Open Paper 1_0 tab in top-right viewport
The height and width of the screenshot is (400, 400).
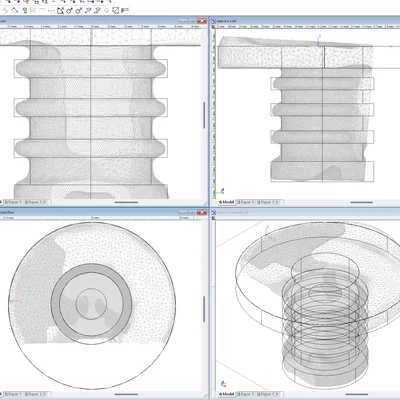[268, 202]
